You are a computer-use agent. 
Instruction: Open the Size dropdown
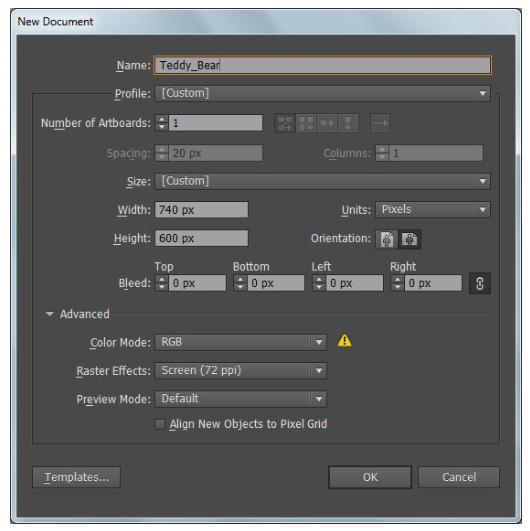[x=322, y=182]
